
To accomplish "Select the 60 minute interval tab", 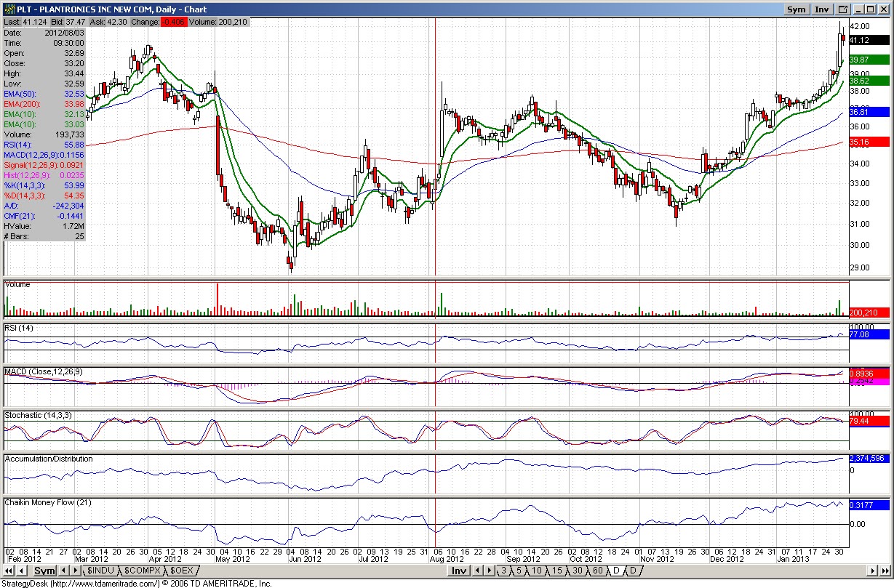I will (x=597, y=571).
